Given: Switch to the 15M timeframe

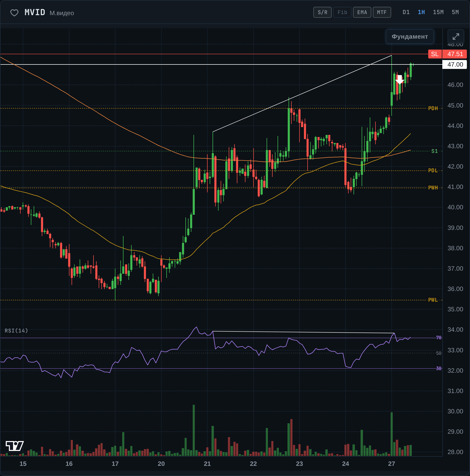Looking at the screenshot, I should pyautogui.click(x=438, y=12).
